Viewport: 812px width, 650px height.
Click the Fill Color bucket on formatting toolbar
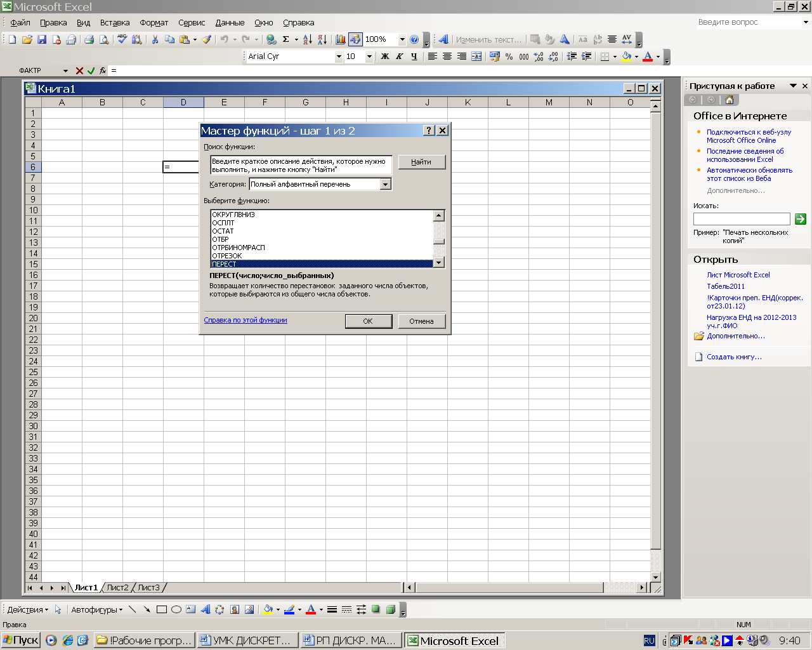(x=626, y=56)
